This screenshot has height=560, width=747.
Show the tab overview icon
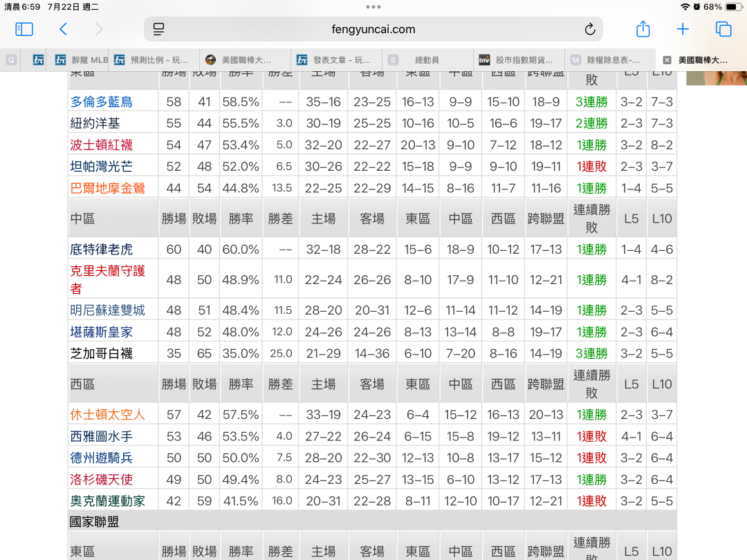tap(723, 29)
